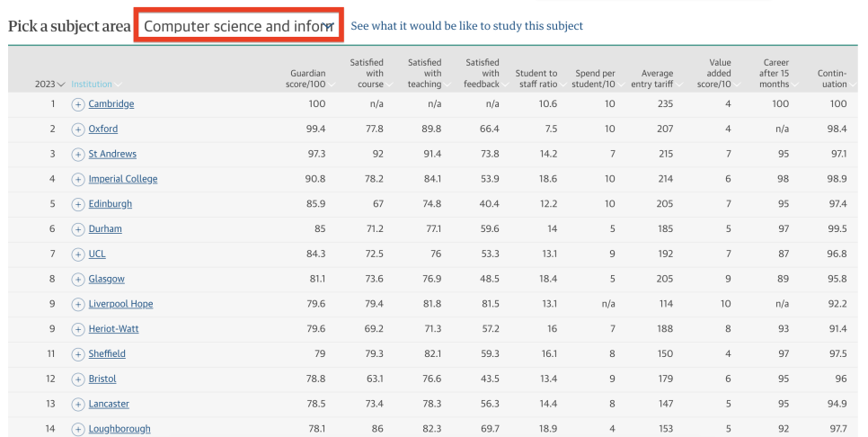Expand Glasgow row plus icon
This screenshot has width=868, height=437.
(78, 279)
